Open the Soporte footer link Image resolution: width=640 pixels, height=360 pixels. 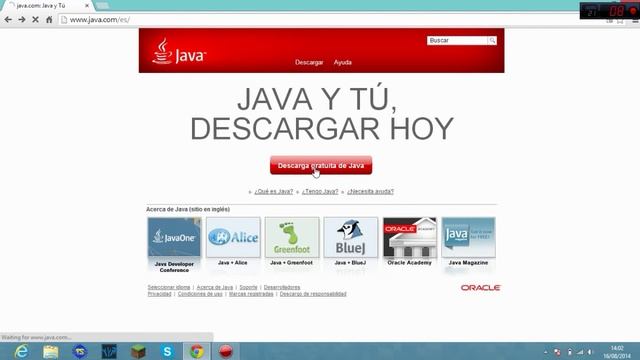[x=248, y=287]
